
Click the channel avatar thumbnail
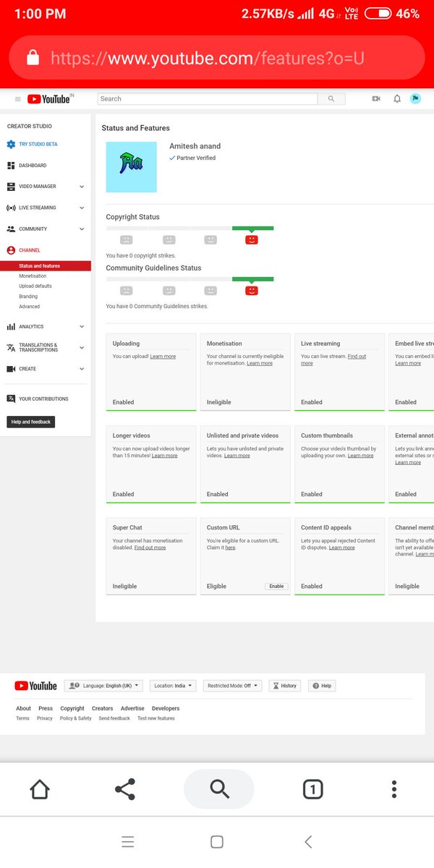[131, 167]
